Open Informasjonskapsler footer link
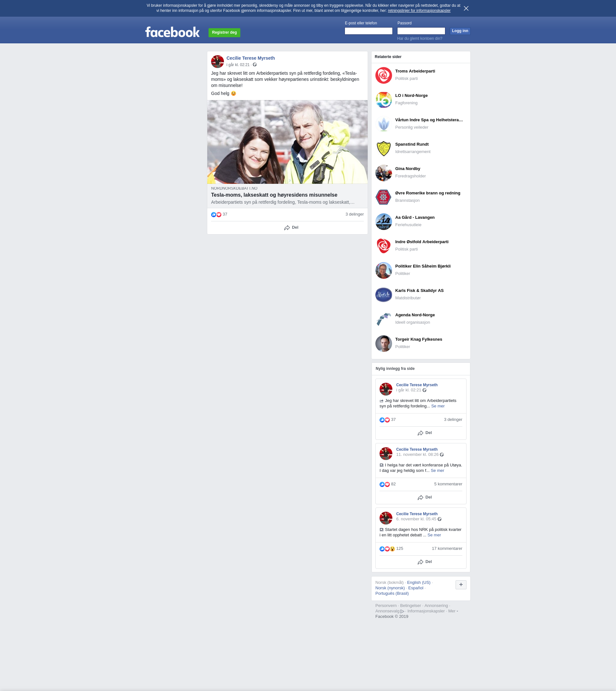 click(426, 611)
